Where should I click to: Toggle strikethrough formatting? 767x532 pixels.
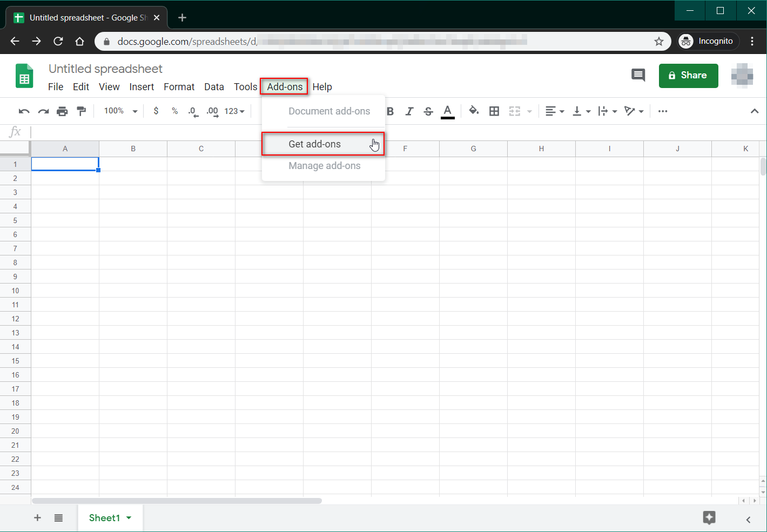tap(428, 111)
